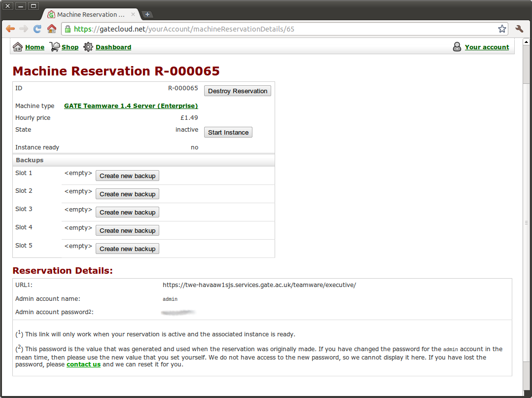532x398 pixels.
Task: Create new backup in Slot 2
Action: pyautogui.click(x=128, y=194)
